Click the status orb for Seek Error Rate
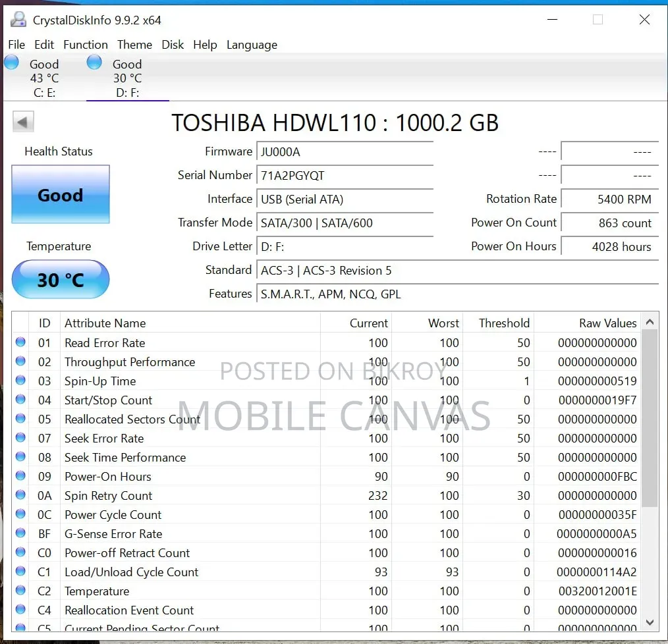Image resolution: width=668 pixels, height=644 pixels. click(20, 437)
